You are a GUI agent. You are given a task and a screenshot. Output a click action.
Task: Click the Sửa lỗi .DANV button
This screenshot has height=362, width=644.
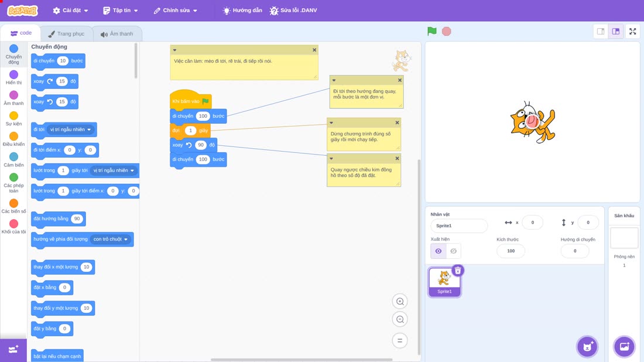click(x=293, y=11)
